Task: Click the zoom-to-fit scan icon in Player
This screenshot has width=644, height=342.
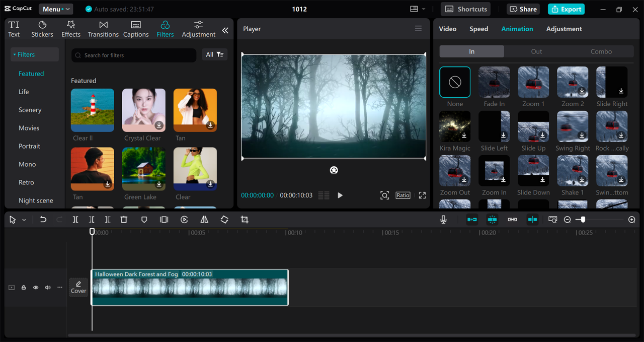Action: (384, 195)
